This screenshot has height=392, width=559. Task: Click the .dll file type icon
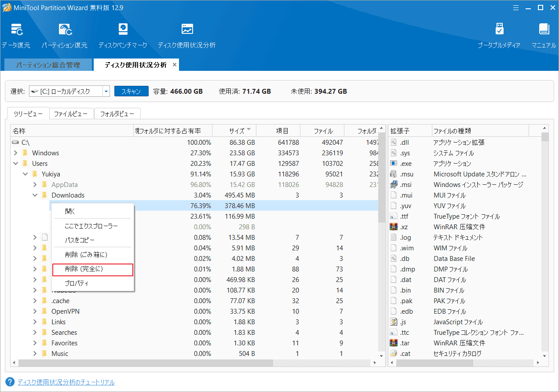(394, 143)
